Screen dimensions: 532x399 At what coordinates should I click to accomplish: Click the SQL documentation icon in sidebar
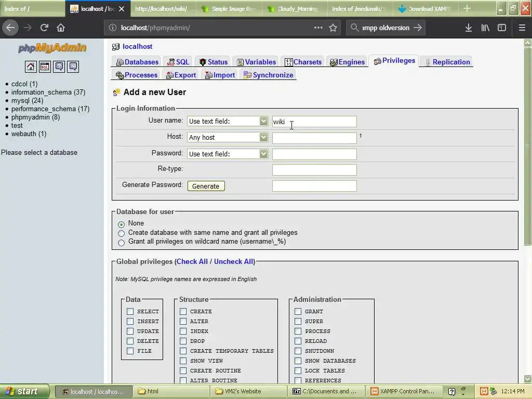pyautogui.click(x=73, y=66)
